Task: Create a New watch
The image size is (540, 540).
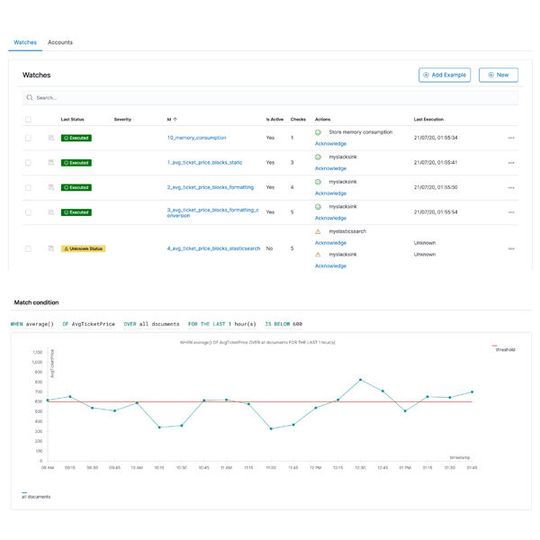Action: pos(498,75)
